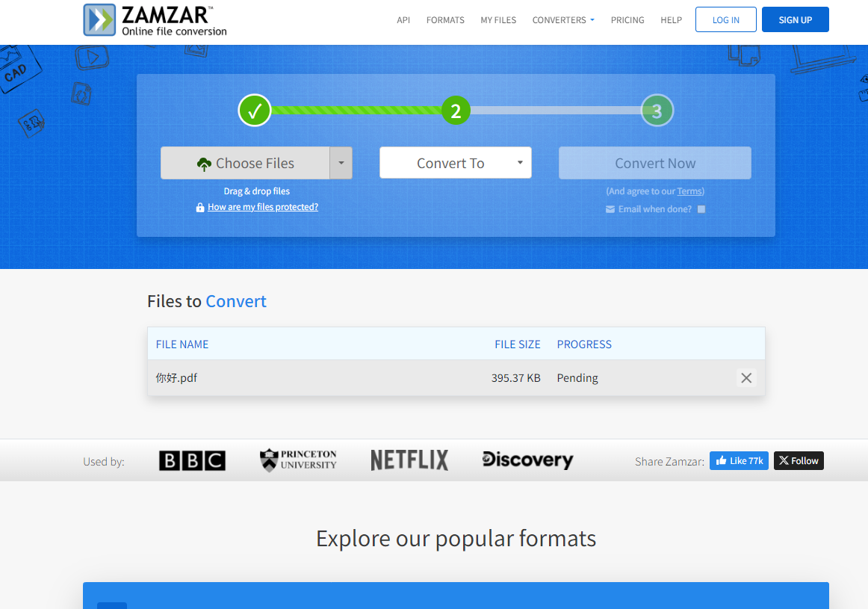Click the Zamzar logo icon
Screen dimensions: 868x609
[x=100, y=20]
